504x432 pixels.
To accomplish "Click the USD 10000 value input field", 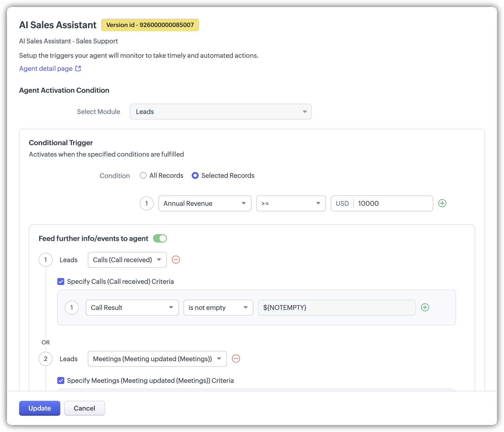I will click(x=393, y=203).
